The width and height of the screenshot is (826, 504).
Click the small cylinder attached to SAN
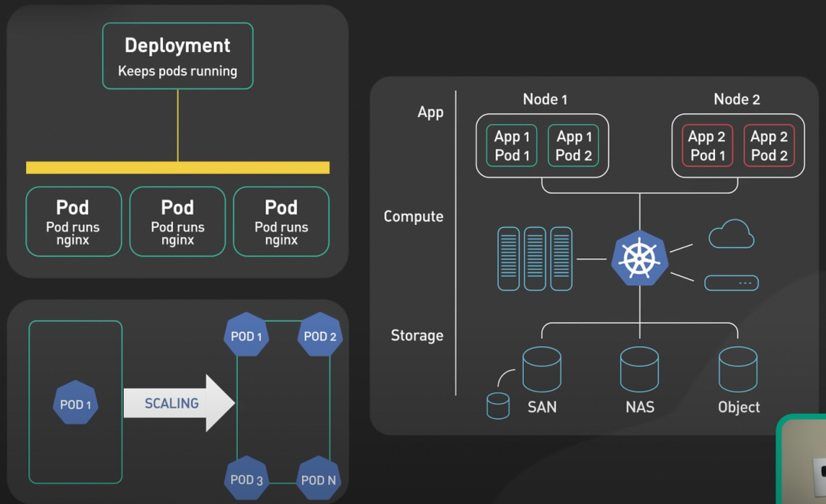tap(498, 405)
